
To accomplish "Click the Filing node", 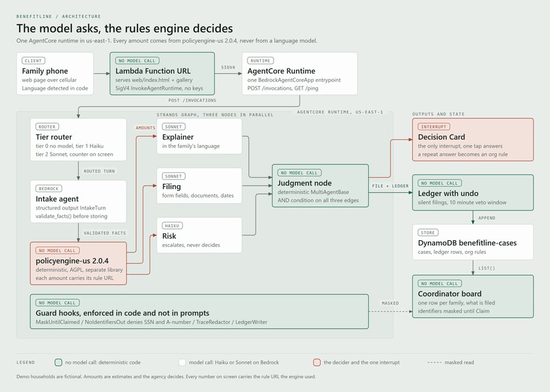I will [x=199, y=185].
